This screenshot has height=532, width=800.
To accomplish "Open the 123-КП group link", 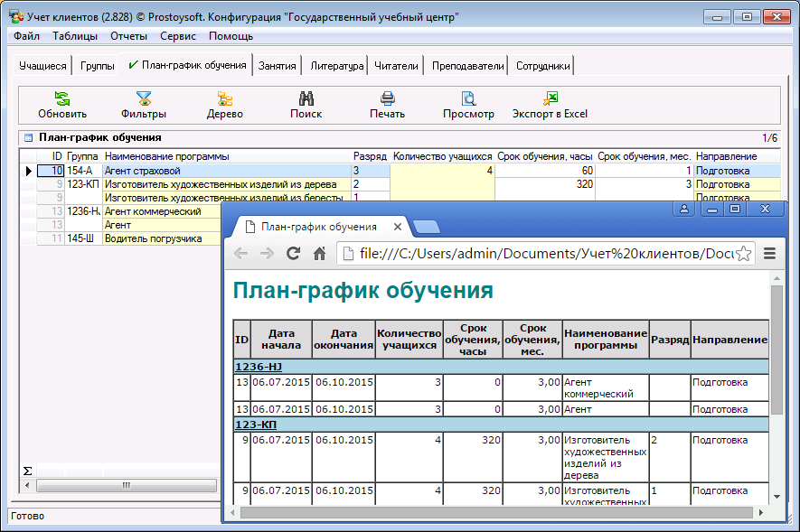I will pyautogui.click(x=256, y=424).
